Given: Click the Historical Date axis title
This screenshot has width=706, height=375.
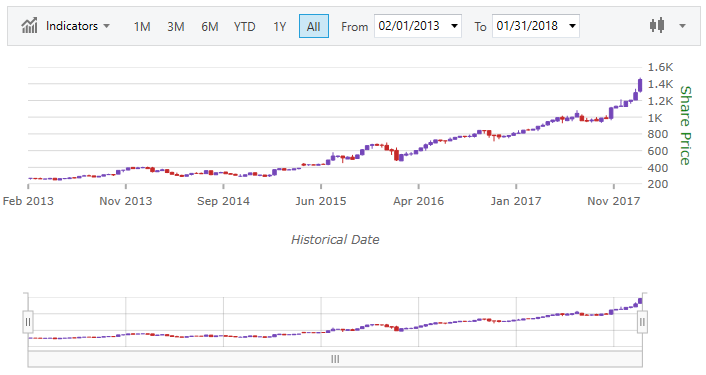Looking at the screenshot, I should click(x=335, y=239).
